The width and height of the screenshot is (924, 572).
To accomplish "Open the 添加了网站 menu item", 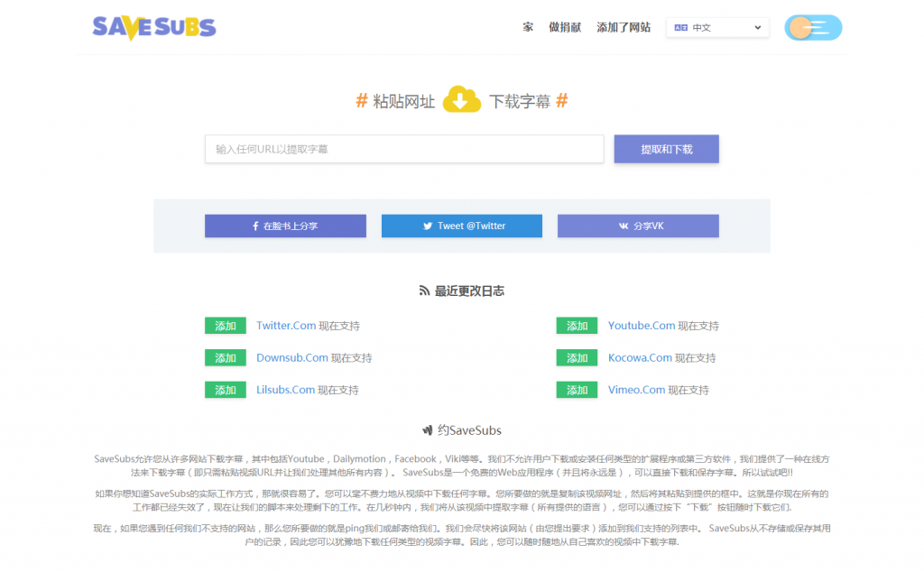I will click(624, 27).
